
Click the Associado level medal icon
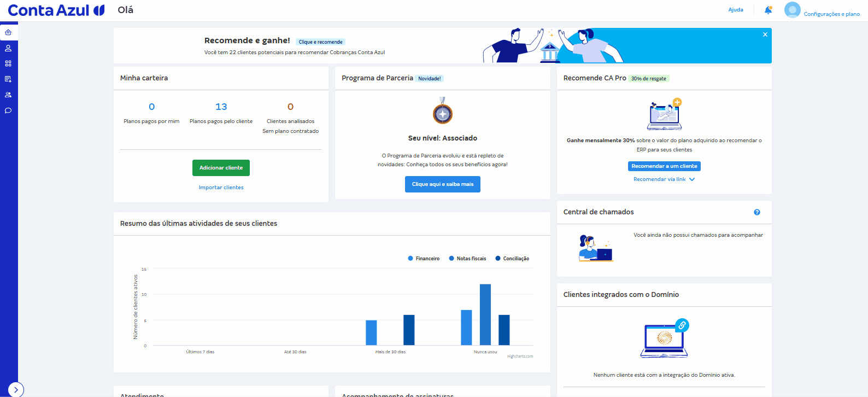(x=443, y=112)
